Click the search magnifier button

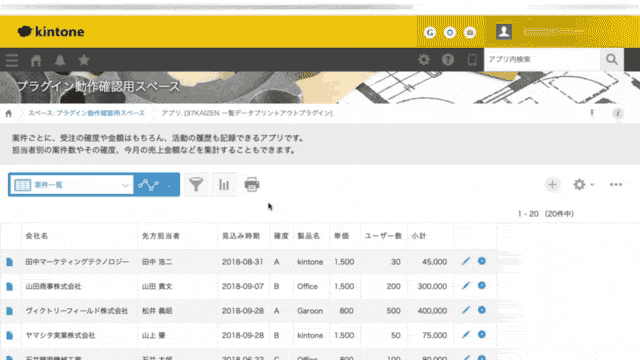click(x=612, y=60)
